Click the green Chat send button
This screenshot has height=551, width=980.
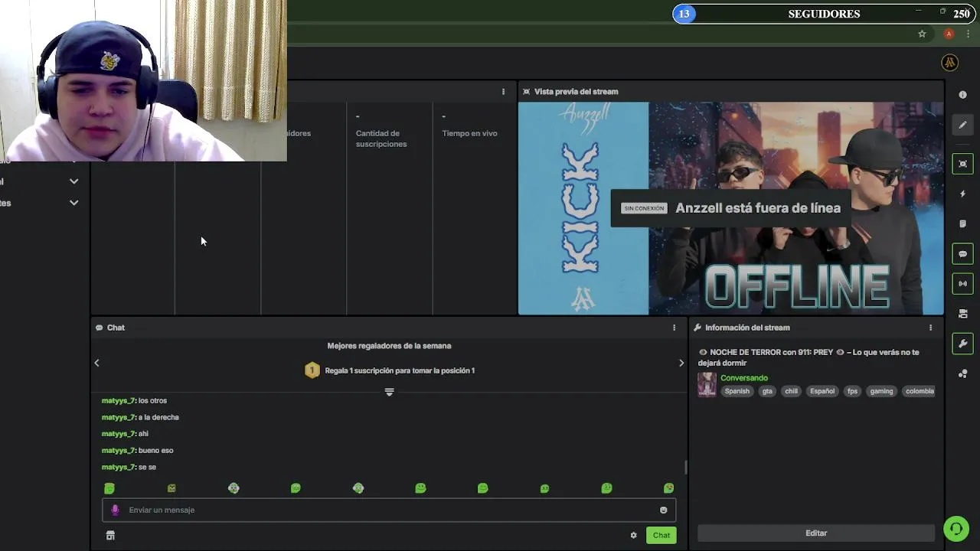[661, 536]
